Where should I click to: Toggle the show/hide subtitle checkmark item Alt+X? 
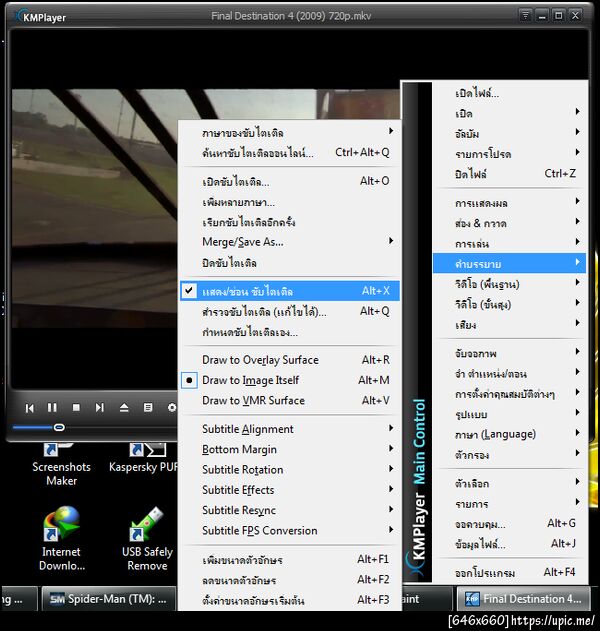290,291
